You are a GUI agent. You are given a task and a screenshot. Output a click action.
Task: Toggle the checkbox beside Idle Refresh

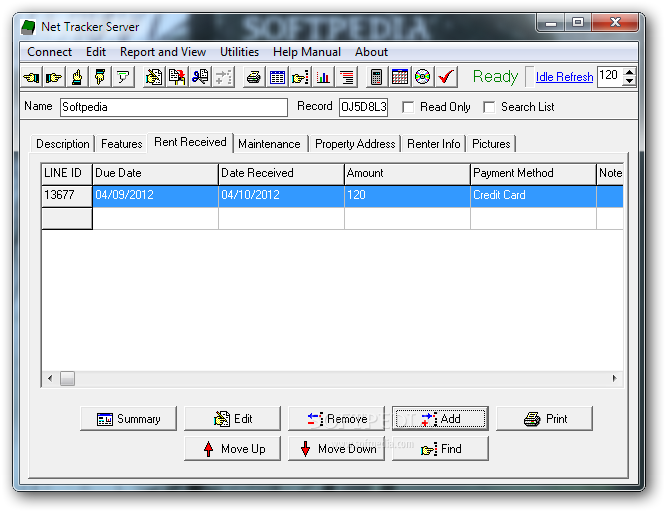point(529,77)
